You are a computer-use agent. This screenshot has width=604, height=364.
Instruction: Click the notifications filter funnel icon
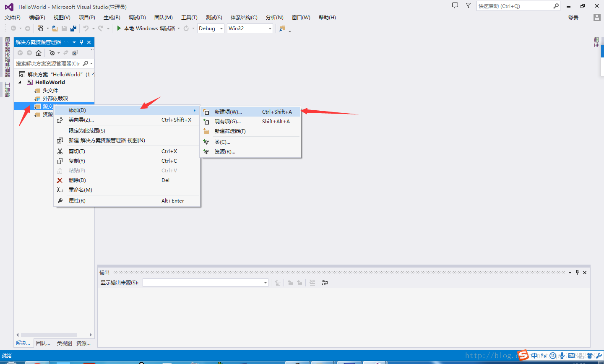(x=469, y=5)
